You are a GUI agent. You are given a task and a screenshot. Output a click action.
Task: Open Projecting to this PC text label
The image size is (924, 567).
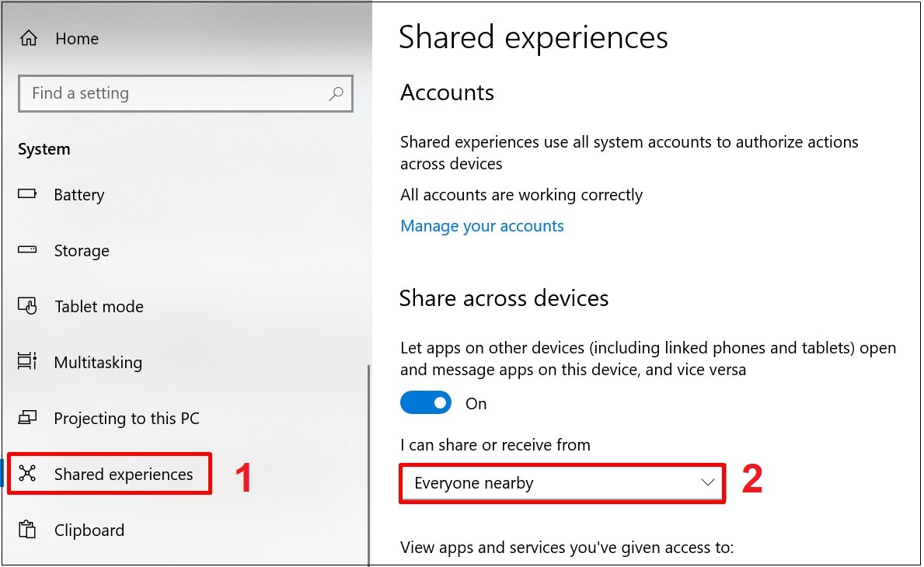(127, 419)
